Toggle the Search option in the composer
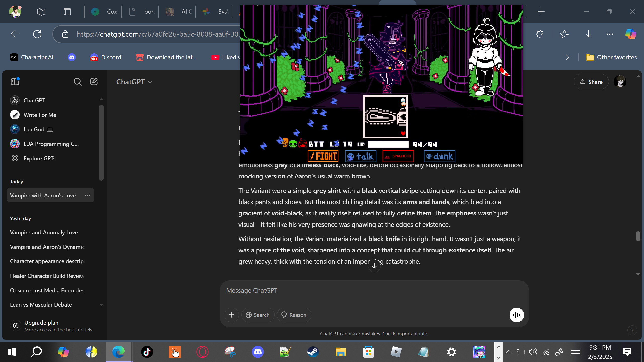This screenshot has height=362, width=644. tap(258, 315)
